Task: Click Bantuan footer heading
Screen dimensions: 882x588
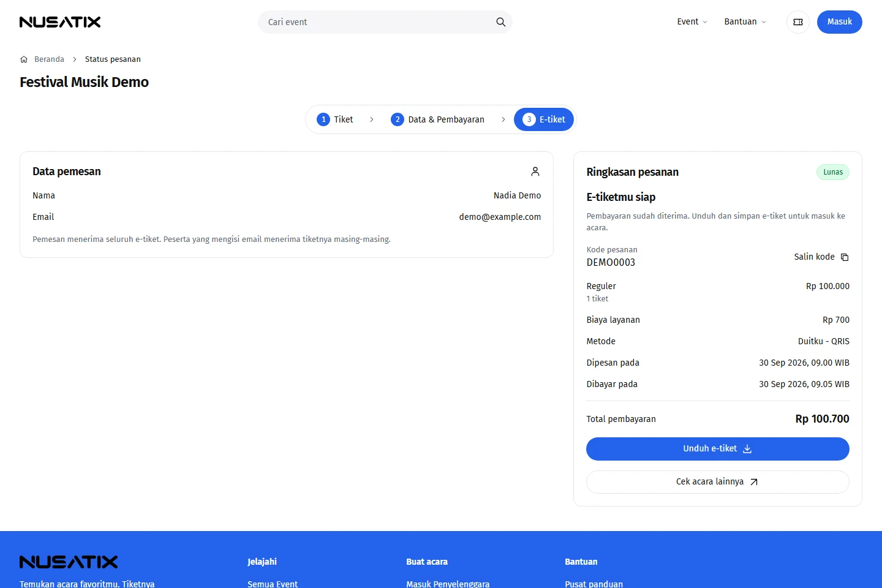Action: coord(581,562)
